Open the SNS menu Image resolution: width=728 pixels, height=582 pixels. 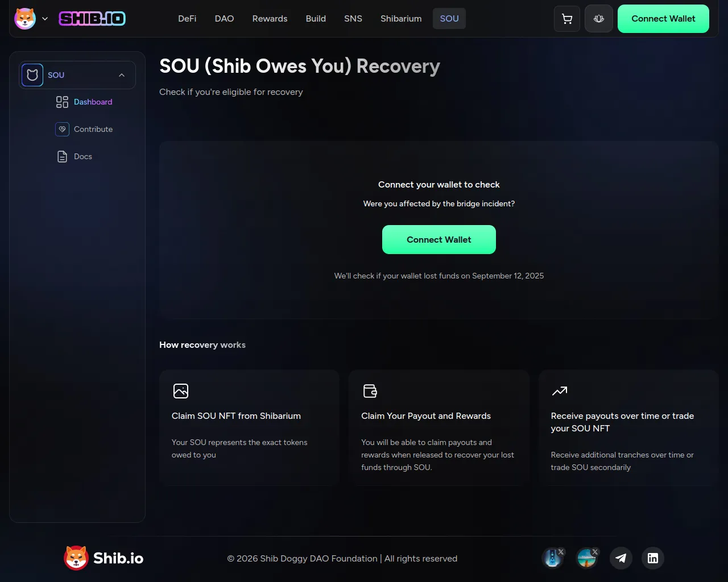(x=353, y=19)
